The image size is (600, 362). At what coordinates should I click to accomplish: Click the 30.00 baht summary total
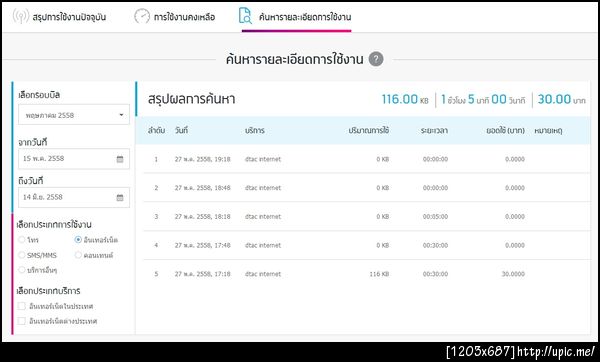(x=561, y=99)
